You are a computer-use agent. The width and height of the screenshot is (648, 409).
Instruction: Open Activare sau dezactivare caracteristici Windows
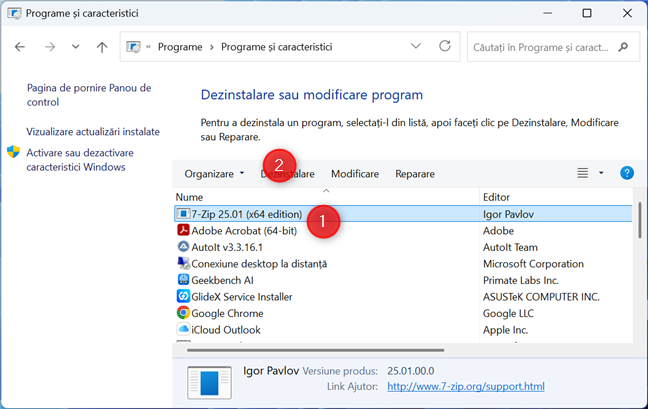click(x=80, y=160)
